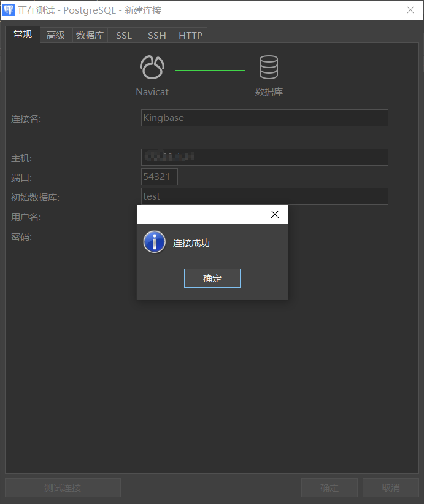Open the SSL tab
This screenshot has width=424, height=504.
(124, 35)
